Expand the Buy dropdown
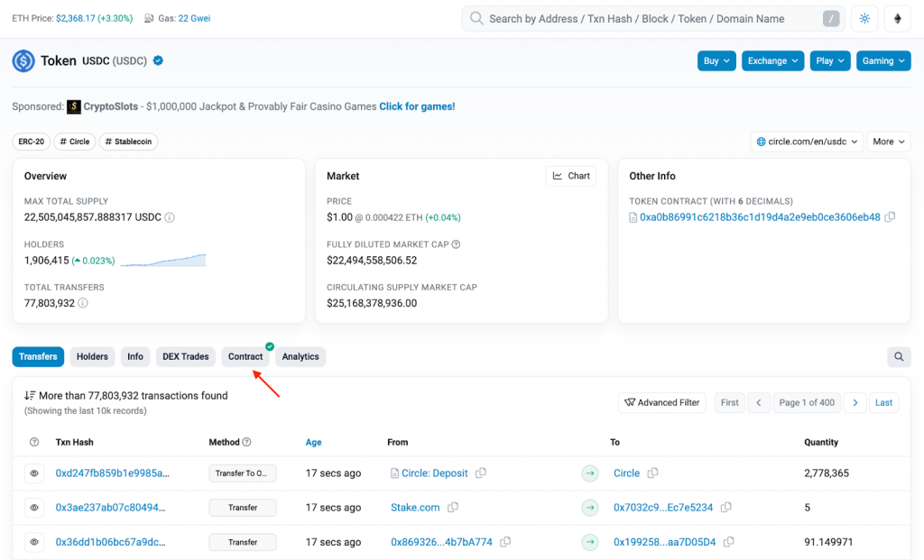 (716, 60)
